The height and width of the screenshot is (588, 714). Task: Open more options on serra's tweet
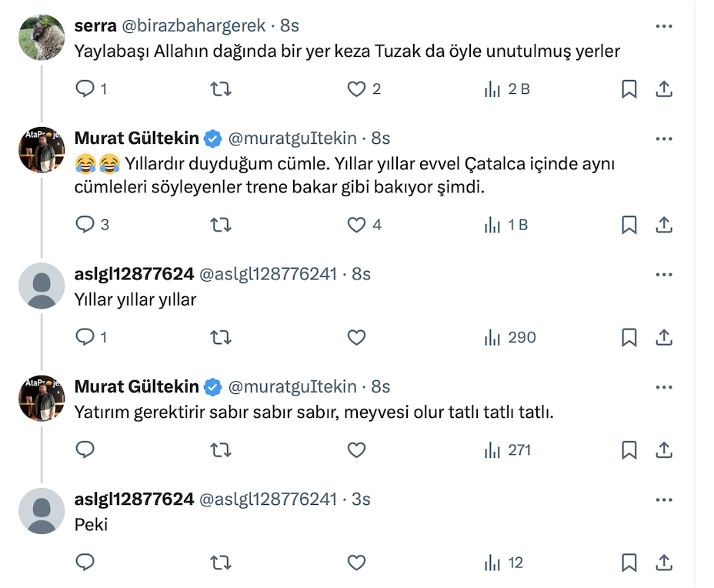(x=663, y=26)
